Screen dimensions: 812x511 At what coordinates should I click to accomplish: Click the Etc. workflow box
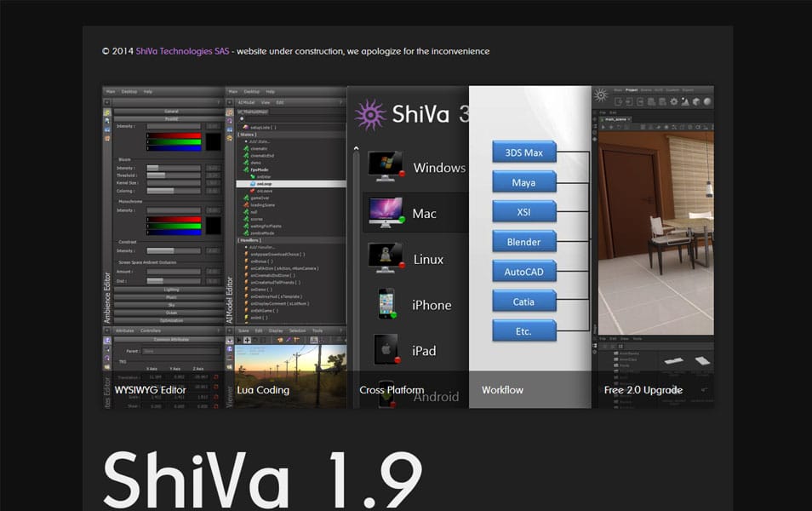[x=524, y=331]
